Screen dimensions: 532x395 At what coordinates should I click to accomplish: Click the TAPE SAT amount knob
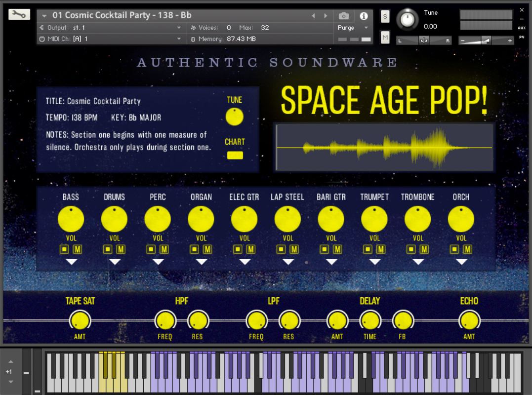pyautogui.click(x=80, y=321)
